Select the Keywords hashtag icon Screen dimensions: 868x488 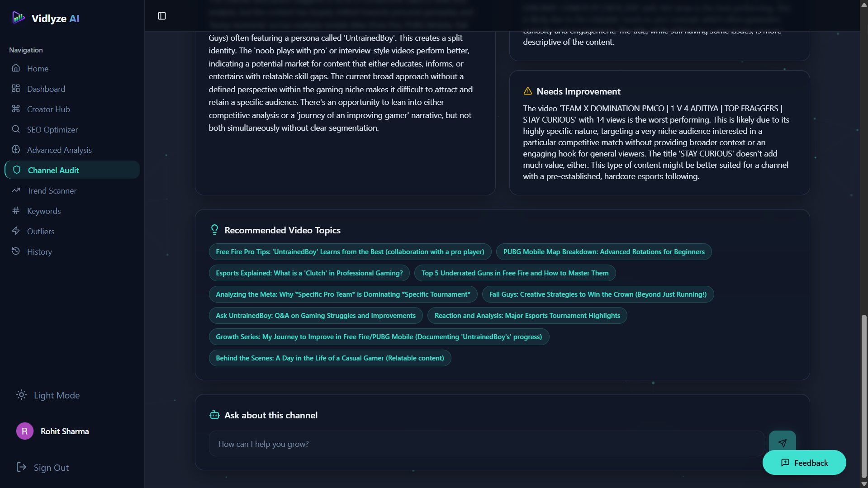(16, 210)
